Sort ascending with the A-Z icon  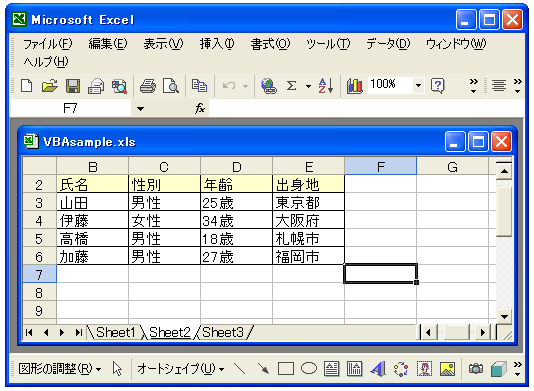point(326,86)
